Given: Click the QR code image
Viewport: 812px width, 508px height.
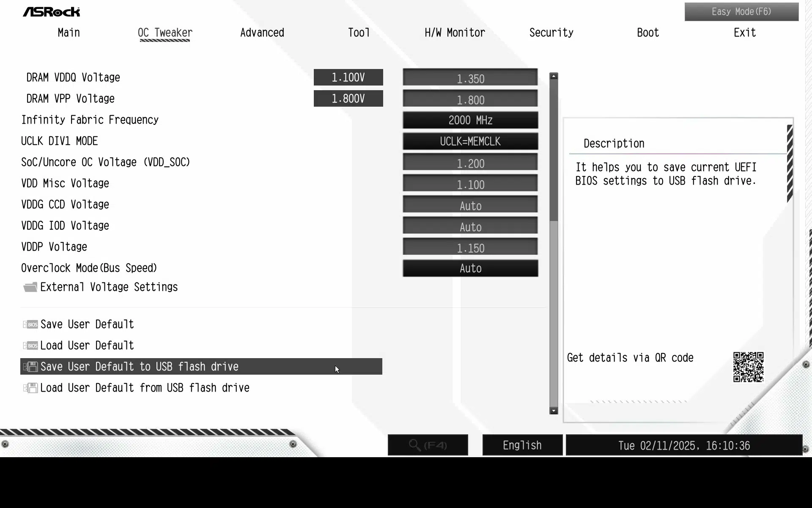Looking at the screenshot, I should pyautogui.click(x=748, y=367).
